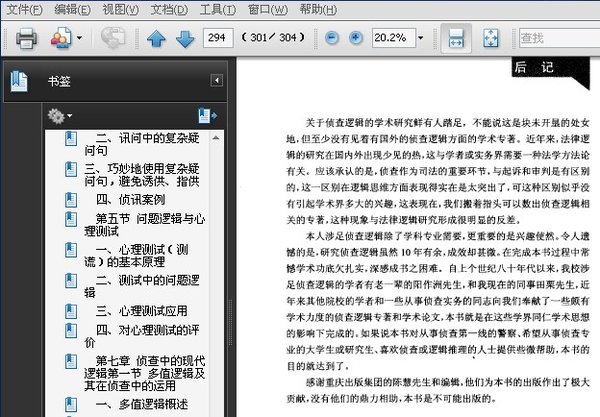Click document line starting 本人涉足侦查逻辑
600x417 pixels.
(x=447, y=236)
